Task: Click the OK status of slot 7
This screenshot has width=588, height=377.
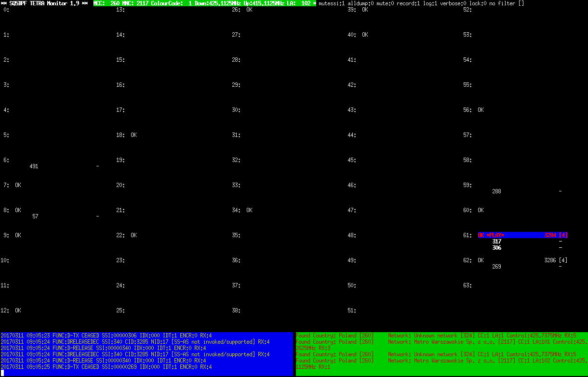Action: (x=18, y=185)
